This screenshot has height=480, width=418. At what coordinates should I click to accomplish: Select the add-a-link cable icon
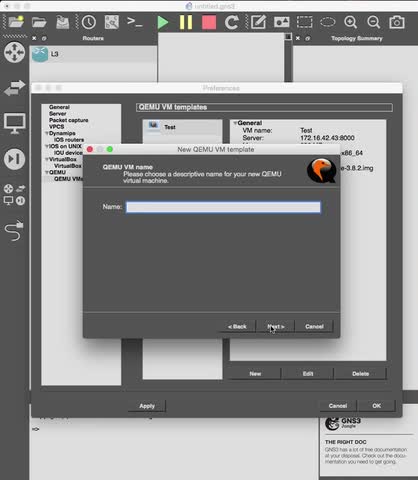pyautogui.click(x=14, y=231)
